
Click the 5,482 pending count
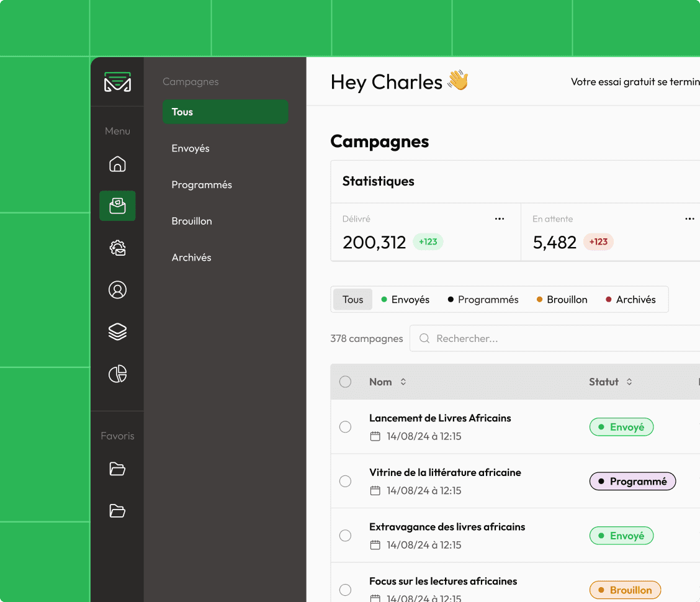click(554, 243)
